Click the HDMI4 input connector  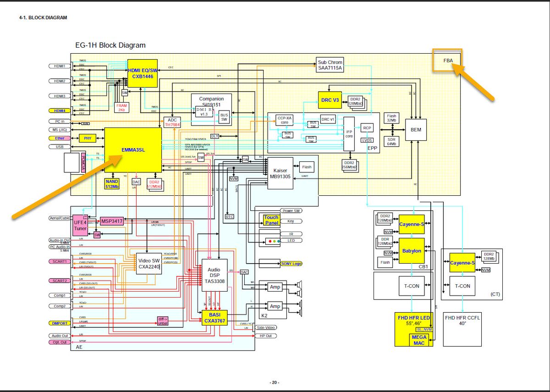(60, 110)
